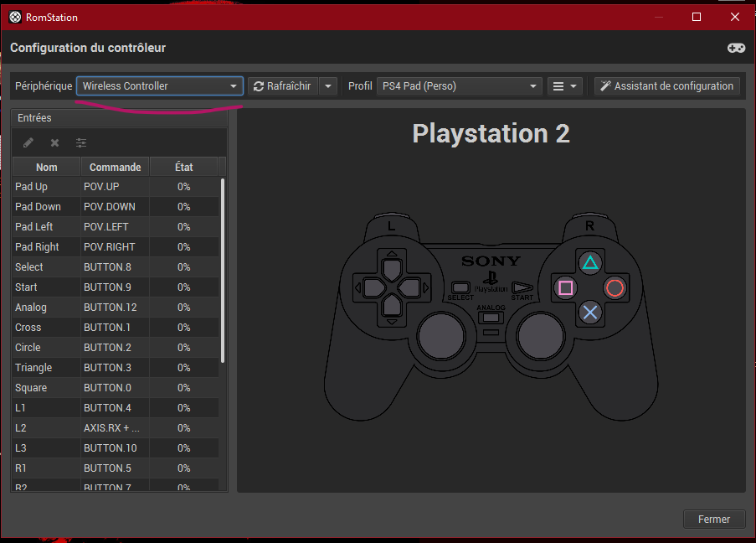Expand the Rafraîchir options arrow
Viewport: 756px width, 543px height.
[328, 86]
